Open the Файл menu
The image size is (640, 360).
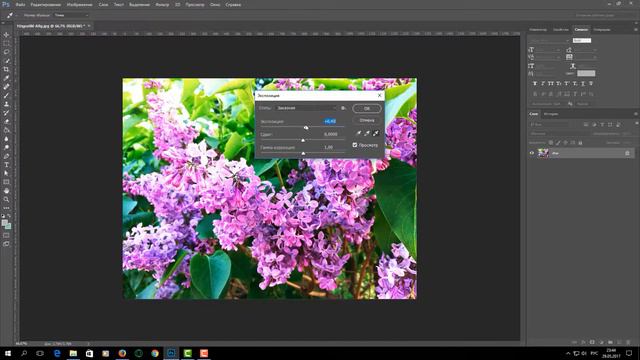[20, 4]
